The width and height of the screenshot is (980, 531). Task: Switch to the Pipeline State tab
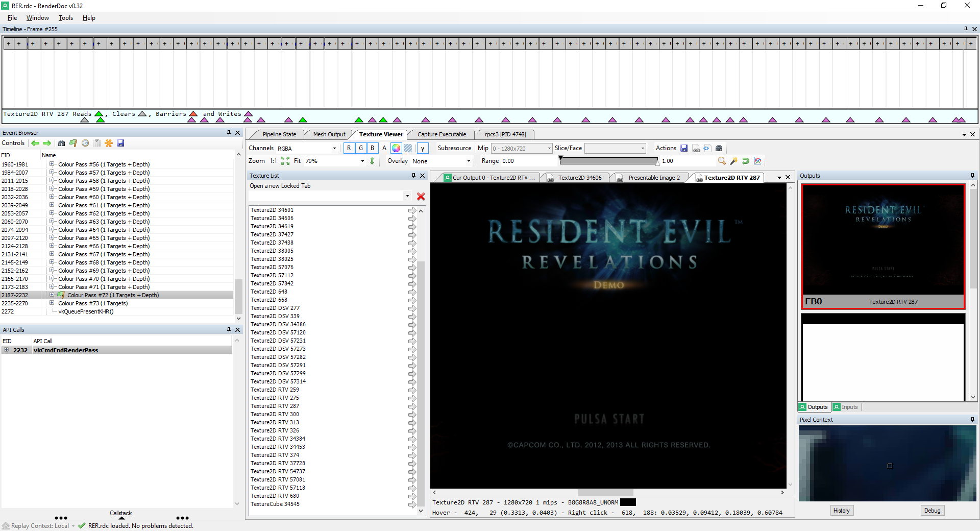pos(279,134)
